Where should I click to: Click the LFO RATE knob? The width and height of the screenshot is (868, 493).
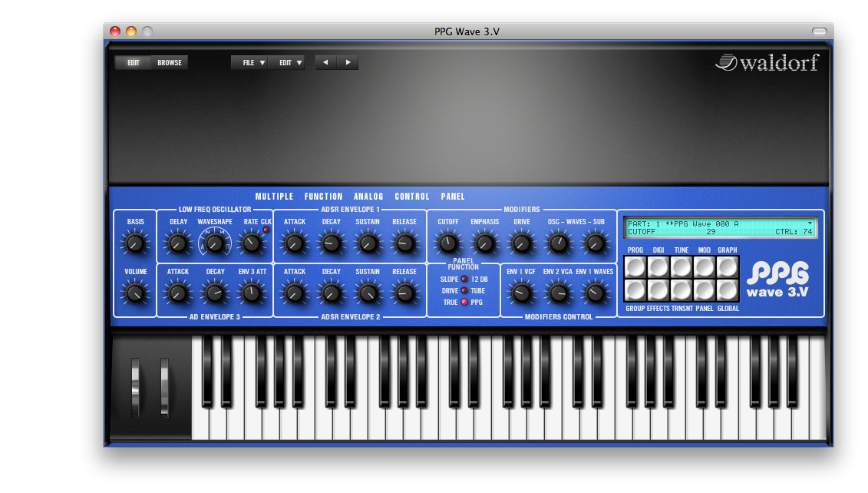pyautogui.click(x=251, y=243)
